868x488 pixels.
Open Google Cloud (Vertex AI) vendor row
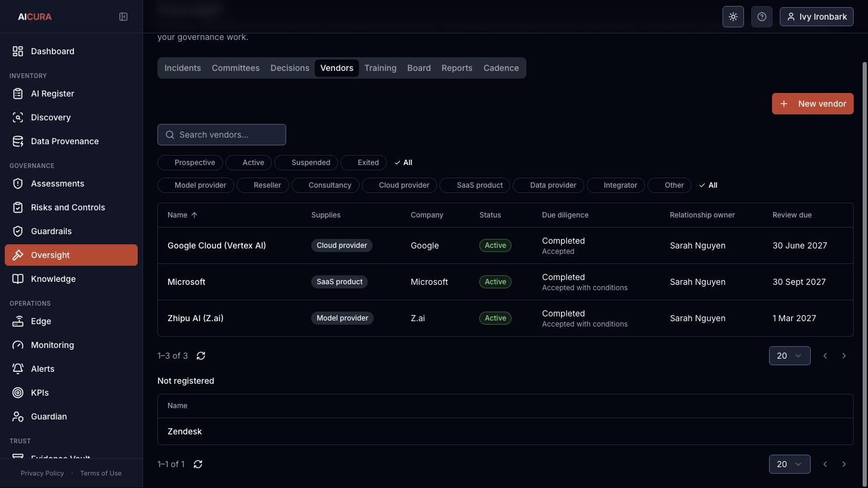(x=506, y=245)
